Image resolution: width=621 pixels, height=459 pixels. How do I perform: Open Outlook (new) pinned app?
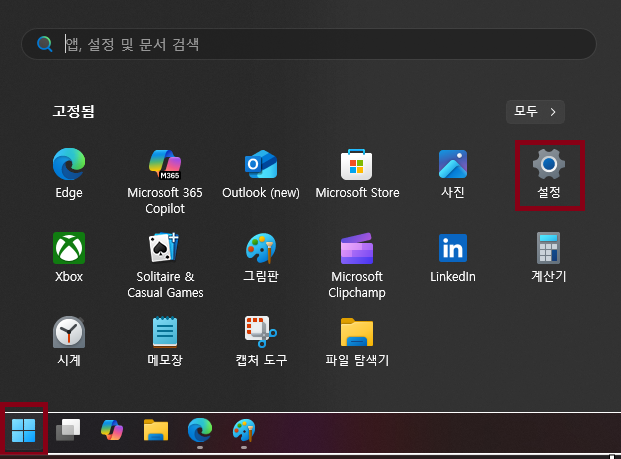click(261, 173)
